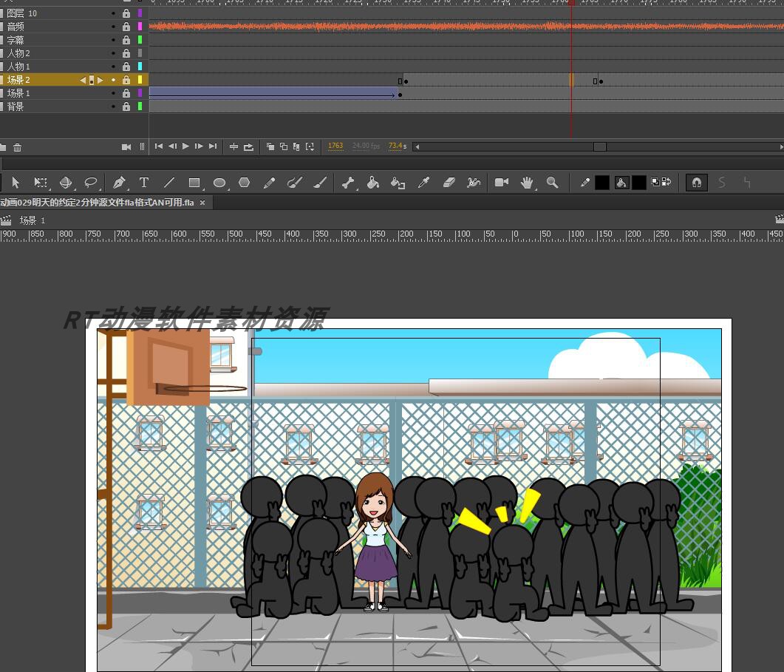The height and width of the screenshot is (672, 784).
Task: Delete layer with trash icon
Action: tap(17, 148)
